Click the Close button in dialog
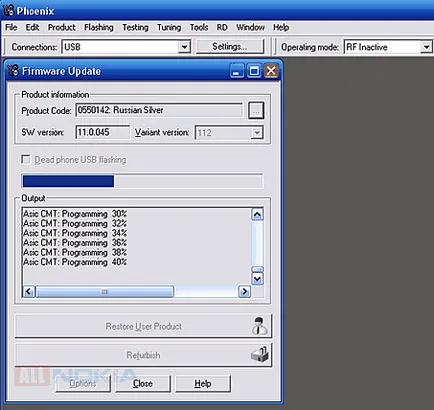Viewport: 434px width, 410px height. click(x=143, y=384)
